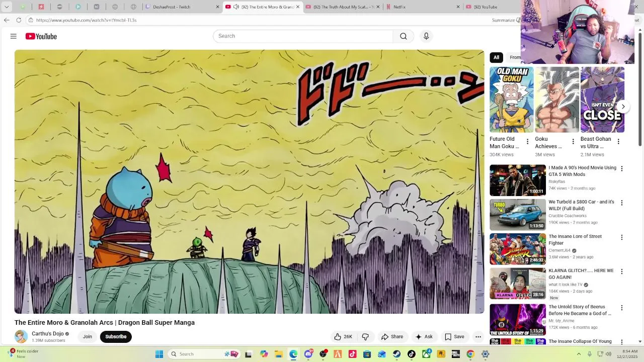Screen dimensions: 644x362
Task: Share the video via the Share button
Action: [392, 337]
